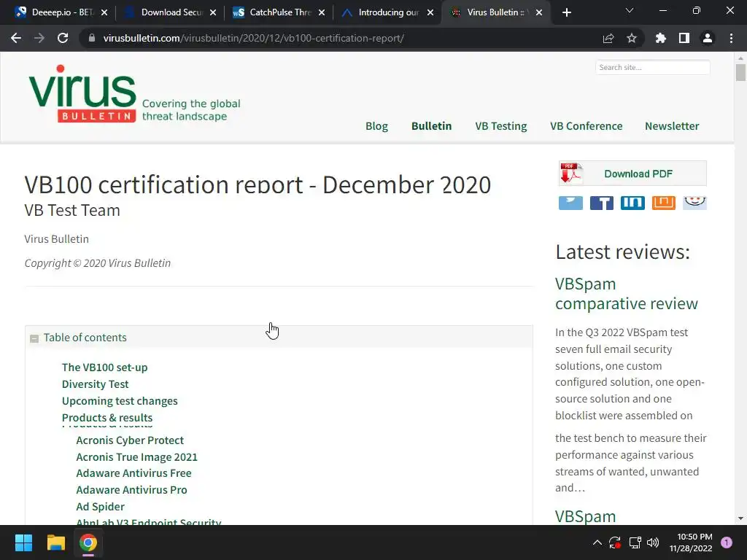This screenshot has height=560, width=747.
Task: Open Upcoming test changes link
Action: point(120,401)
